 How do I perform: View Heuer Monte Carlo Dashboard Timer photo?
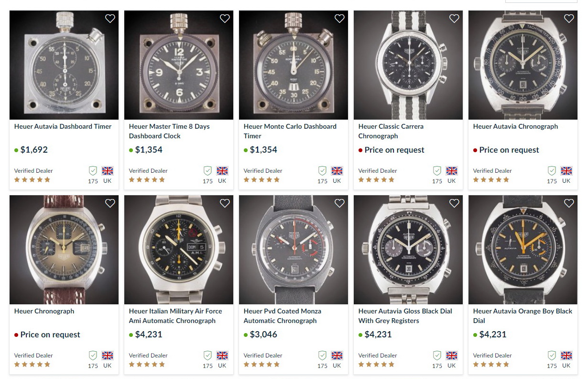pyautogui.click(x=293, y=65)
